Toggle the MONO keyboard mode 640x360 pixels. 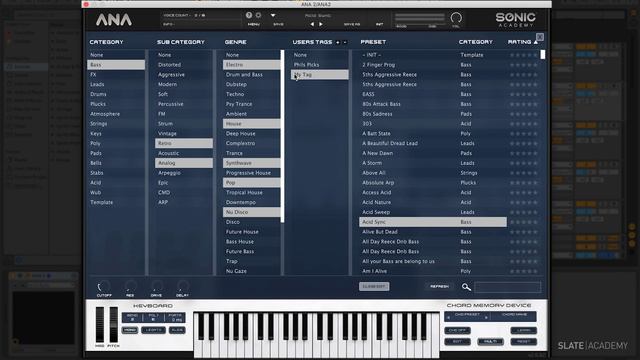click(x=130, y=330)
